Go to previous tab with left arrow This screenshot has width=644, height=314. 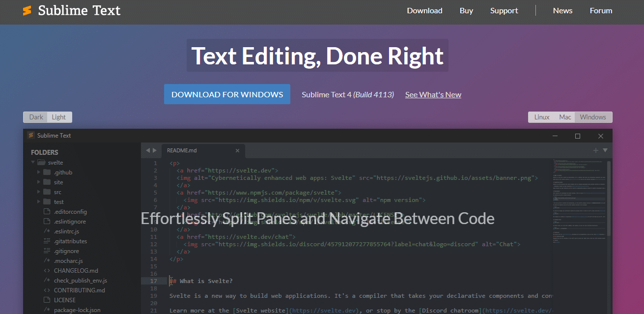click(147, 150)
